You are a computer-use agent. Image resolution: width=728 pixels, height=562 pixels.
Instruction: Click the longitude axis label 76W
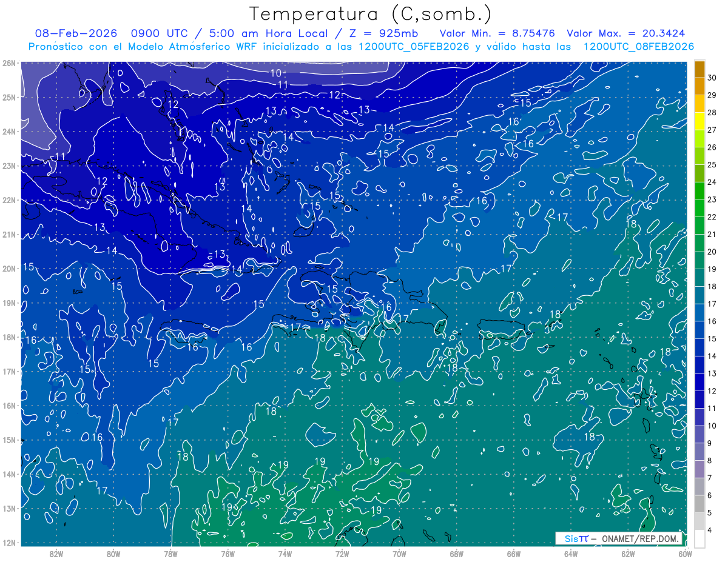227,554
